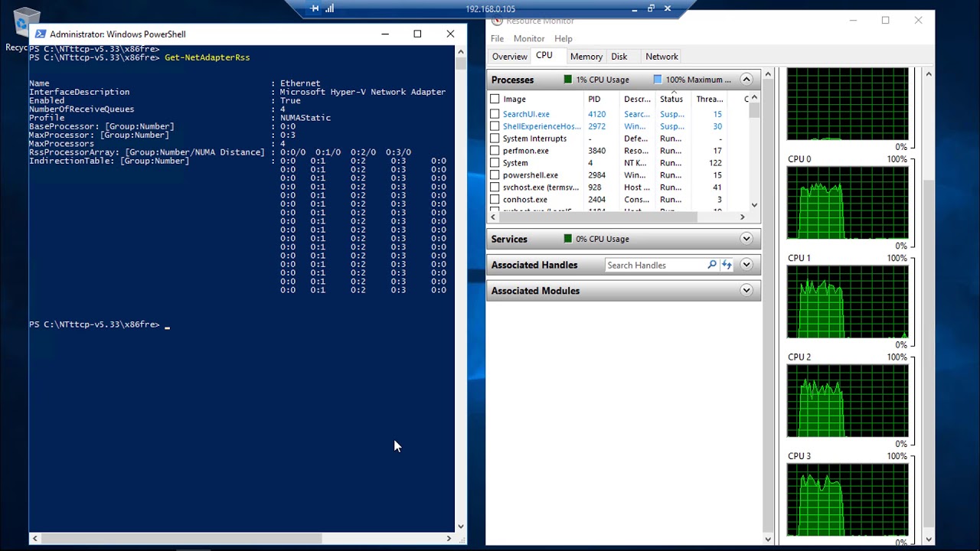980x551 pixels.
Task: Click the Search Handles input field
Action: (655, 265)
